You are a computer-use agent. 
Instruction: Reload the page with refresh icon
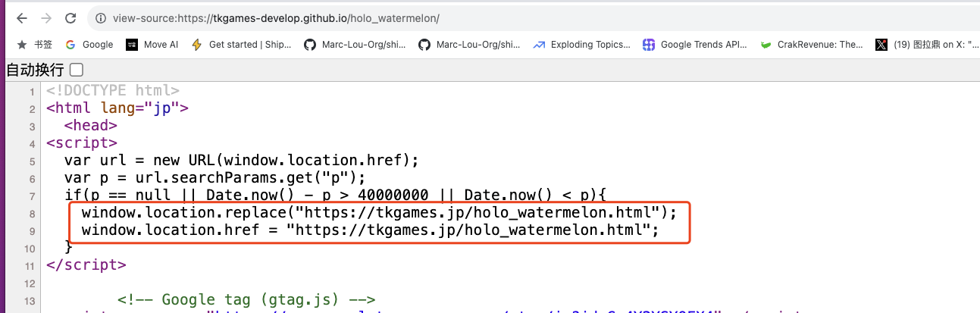click(x=70, y=17)
